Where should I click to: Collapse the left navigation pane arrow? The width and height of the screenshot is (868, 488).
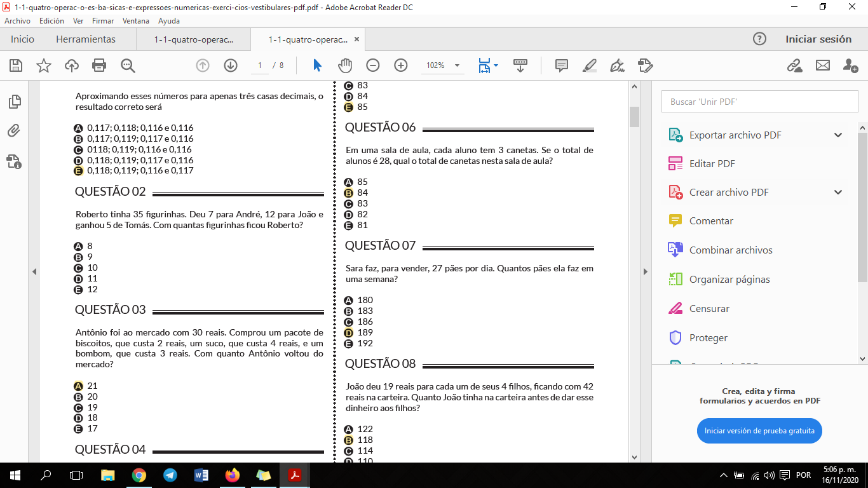click(x=34, y=271)
